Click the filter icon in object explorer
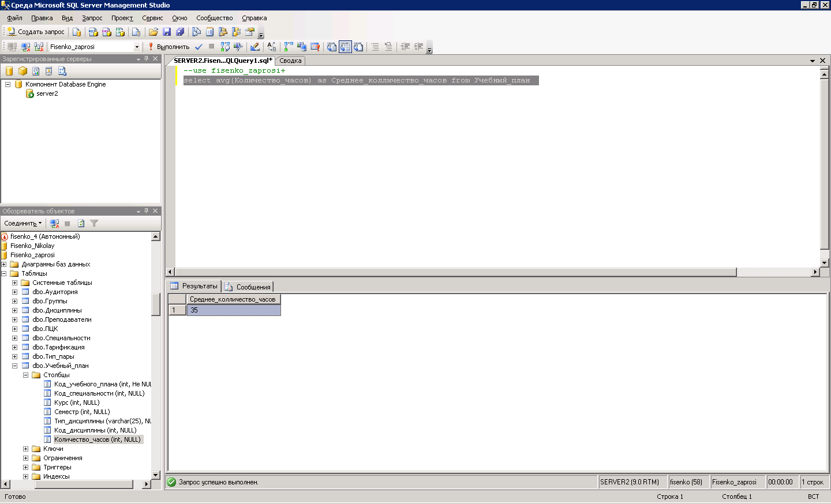 (x=94, y=223)
